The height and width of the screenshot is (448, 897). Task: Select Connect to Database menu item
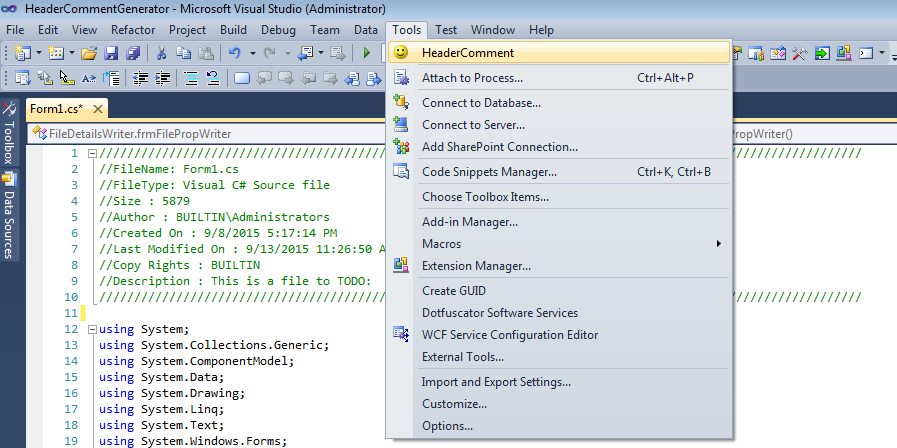coord(560,103)
